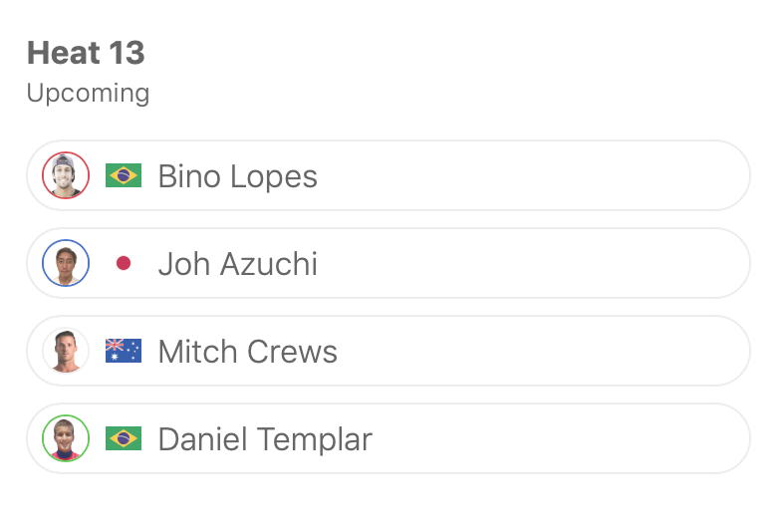This screenshot has height=532, width=781.
Task: Open Mitch Crews athlete name link
Action: pyautogui.click(x=247, y=352)
